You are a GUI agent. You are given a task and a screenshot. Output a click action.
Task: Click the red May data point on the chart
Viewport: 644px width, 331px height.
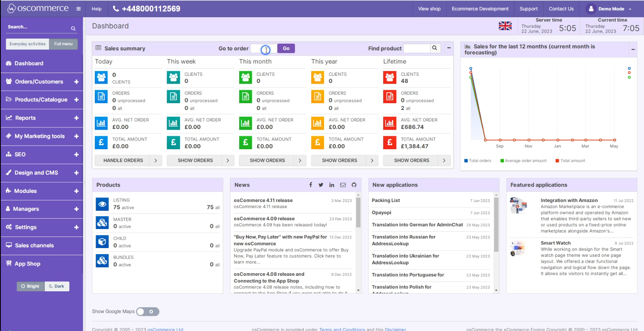point(615,140)
